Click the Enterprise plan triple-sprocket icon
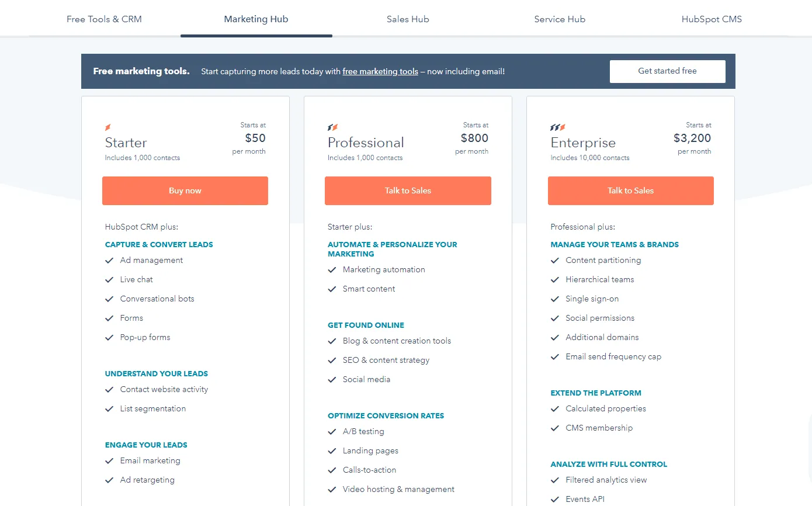Screen dimensions: 812x506 click(558, 127)
